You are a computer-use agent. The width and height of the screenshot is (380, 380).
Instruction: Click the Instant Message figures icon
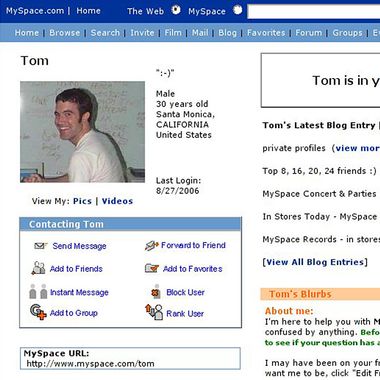38,291
